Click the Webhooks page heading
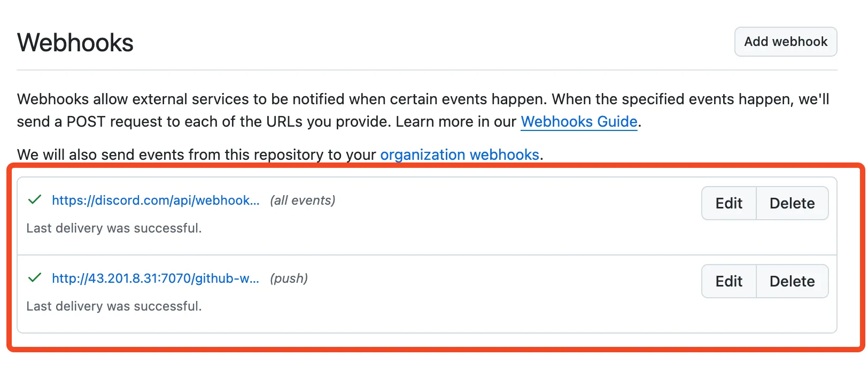The height and width of the screenshot is (387, 868). tap(75, 43)
